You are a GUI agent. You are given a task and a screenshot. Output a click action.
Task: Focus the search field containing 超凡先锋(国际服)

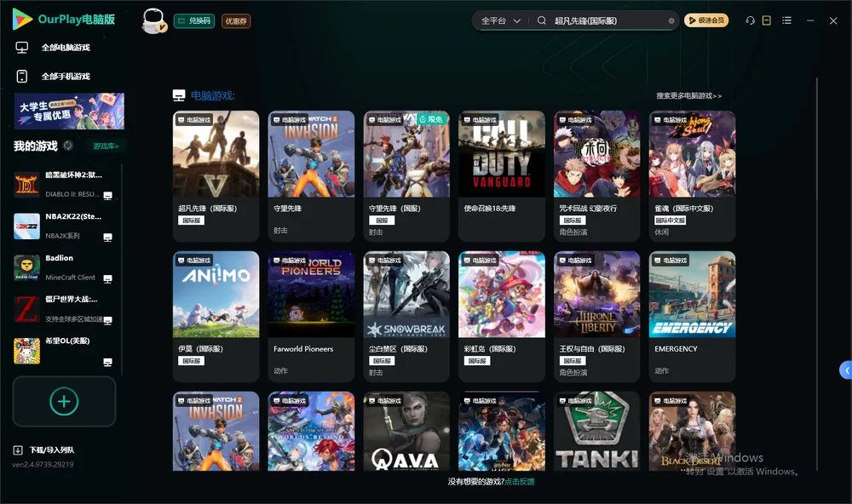(608, 20)
